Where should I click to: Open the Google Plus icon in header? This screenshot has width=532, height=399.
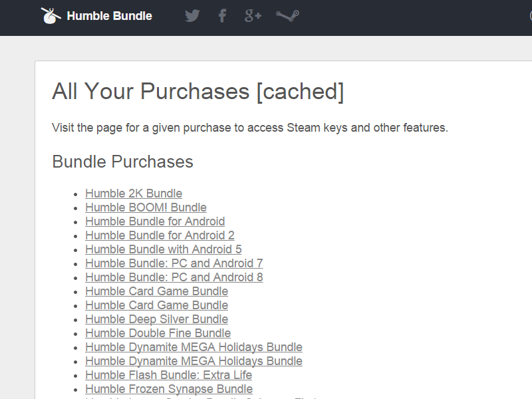[253, 15]
